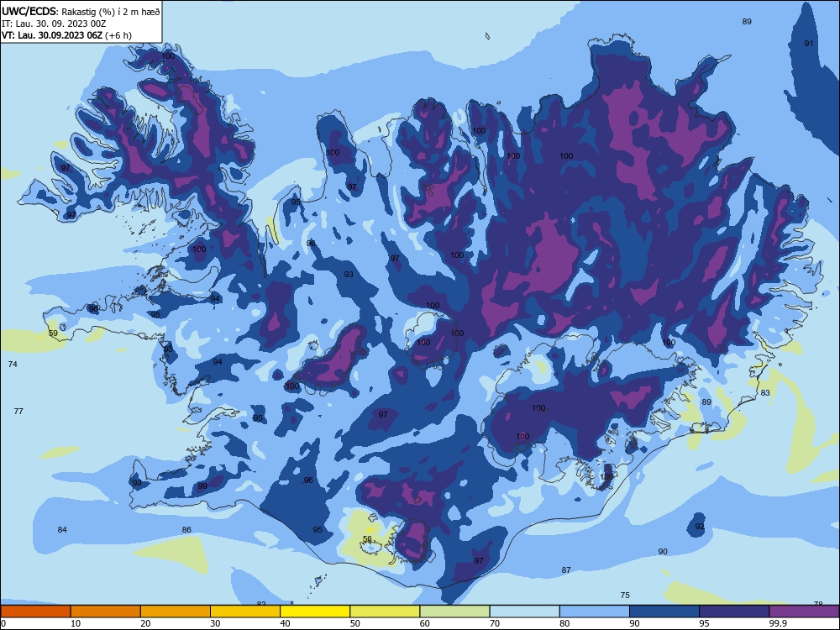
Task: Click the offshore humidity value '77'
Action: tap(18, 412)
